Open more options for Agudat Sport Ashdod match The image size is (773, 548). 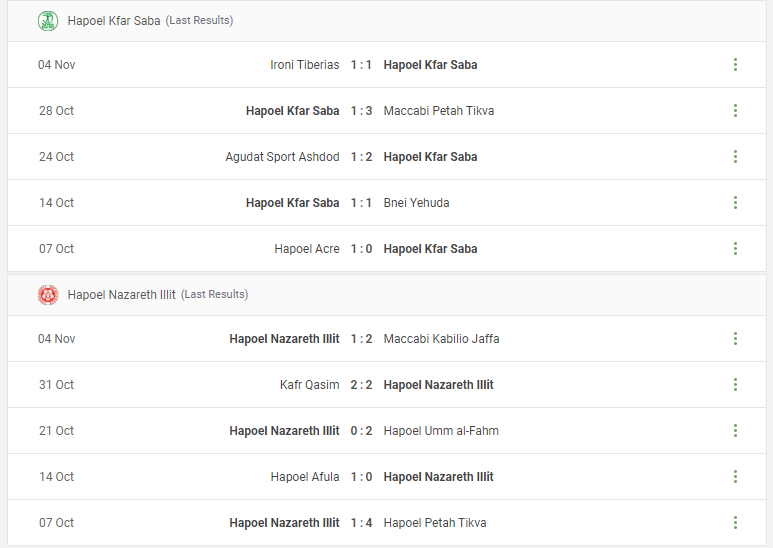click(x=735, y=157)
